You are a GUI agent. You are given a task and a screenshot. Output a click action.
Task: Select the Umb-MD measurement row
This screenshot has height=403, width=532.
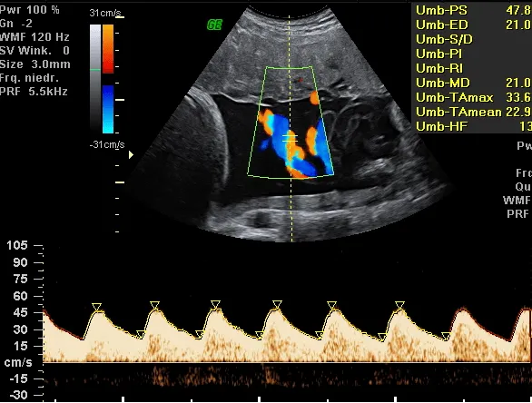pos(473,84)
